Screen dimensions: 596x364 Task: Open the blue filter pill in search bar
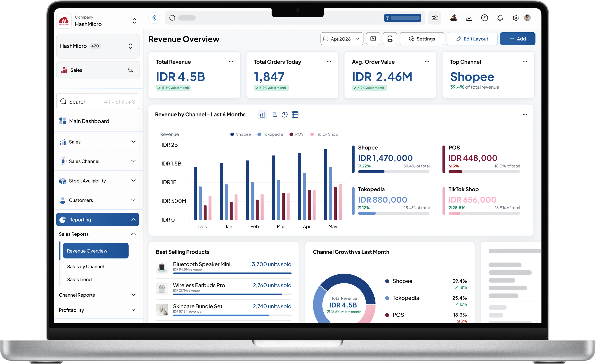(402, 18)
